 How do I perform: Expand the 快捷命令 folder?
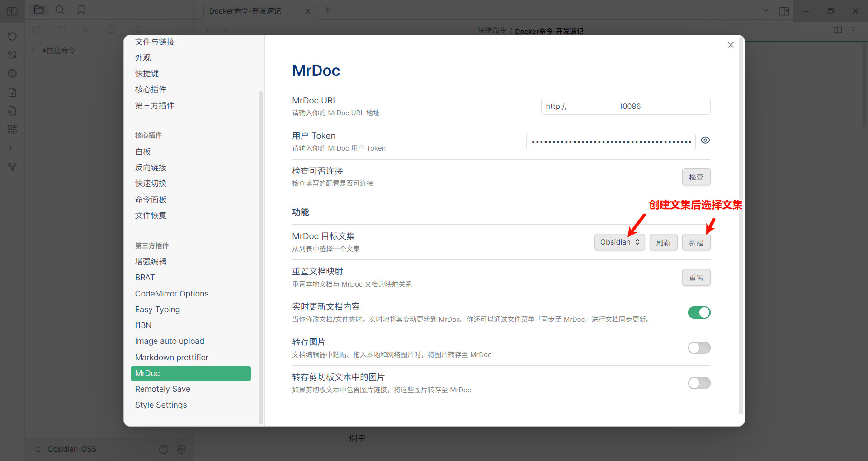point(32,49)
